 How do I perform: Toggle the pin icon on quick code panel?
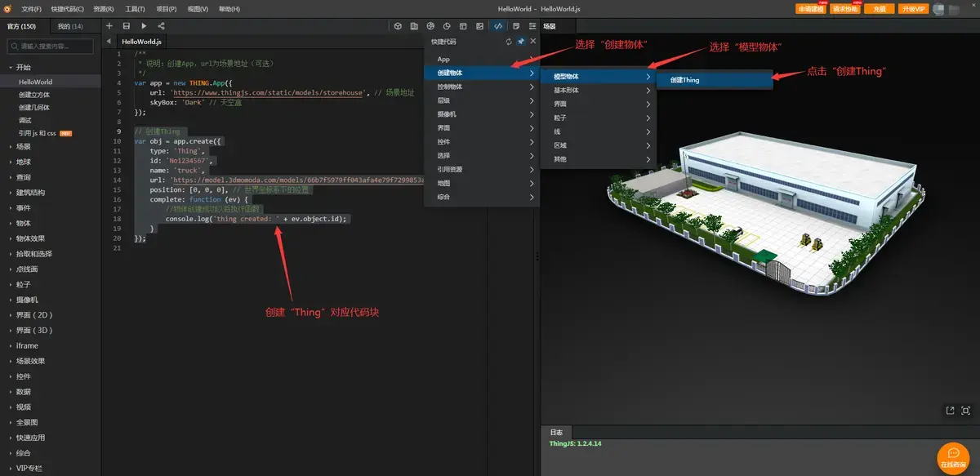[x=521, y=41]
